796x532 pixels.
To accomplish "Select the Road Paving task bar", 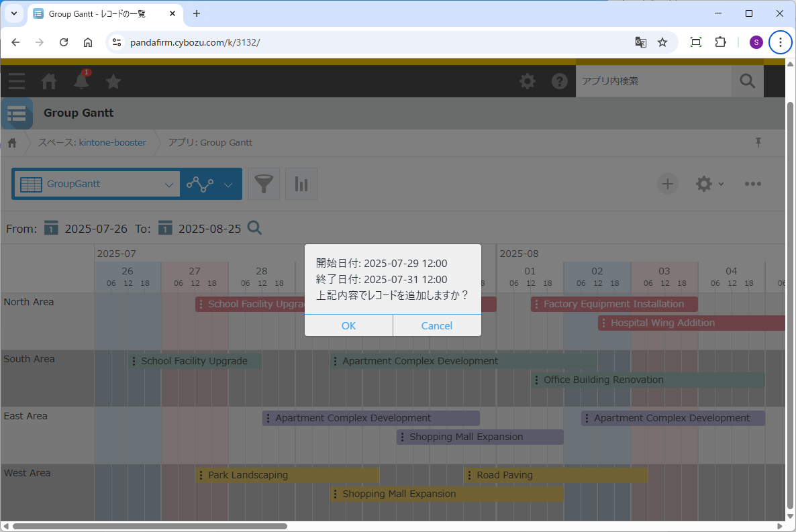I will (556, 475).
